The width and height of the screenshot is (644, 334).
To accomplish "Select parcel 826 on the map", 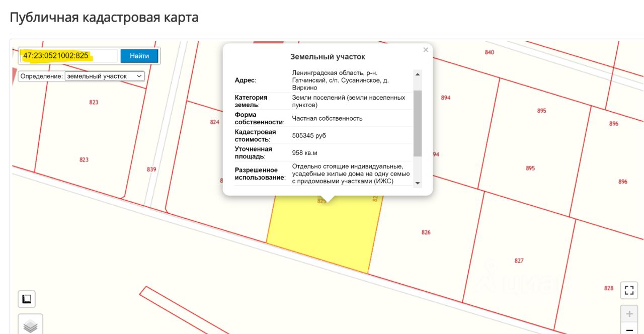I will tap(426, 232).
